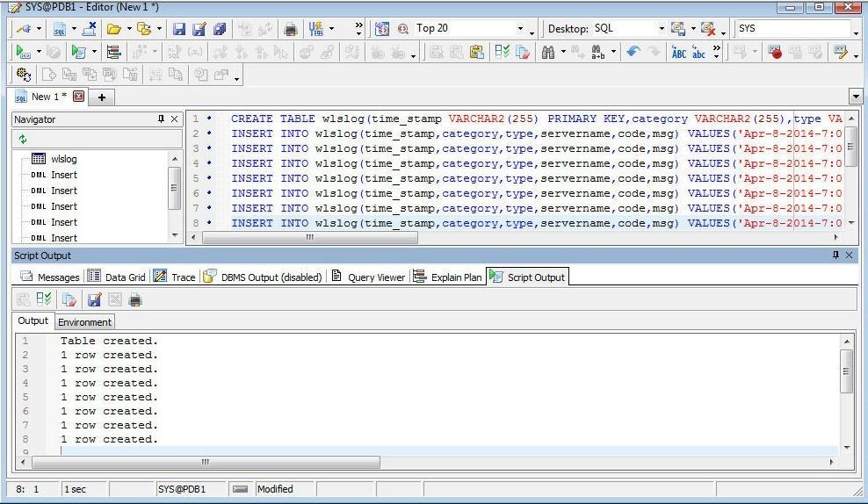Click the Modified status bar text
The image size is (868, 504).
(275, 489)
